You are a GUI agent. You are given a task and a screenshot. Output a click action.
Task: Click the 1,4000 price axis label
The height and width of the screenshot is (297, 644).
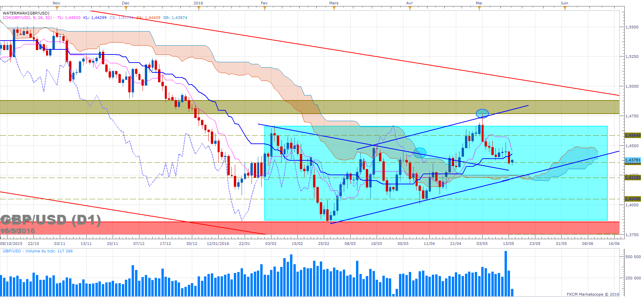632,205
